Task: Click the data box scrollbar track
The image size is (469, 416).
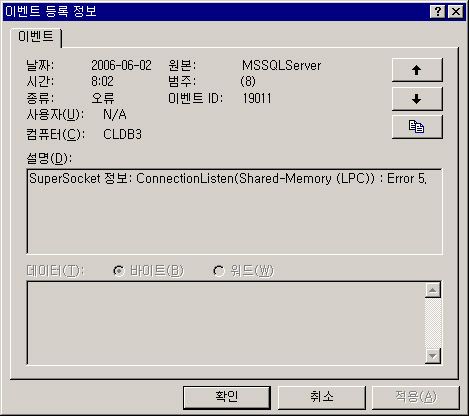Action: pyautogui.click(x=433, y=323)
